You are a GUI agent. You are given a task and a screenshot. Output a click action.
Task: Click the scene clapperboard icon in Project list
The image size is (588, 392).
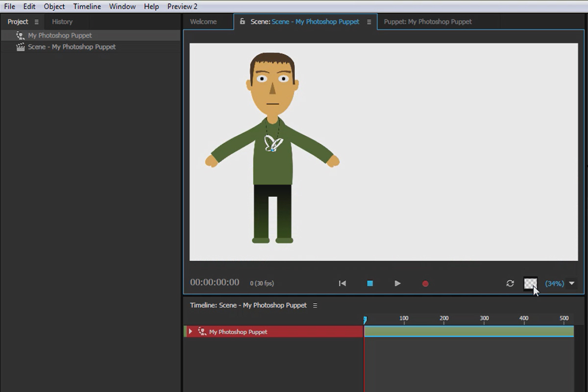[20, 47]
